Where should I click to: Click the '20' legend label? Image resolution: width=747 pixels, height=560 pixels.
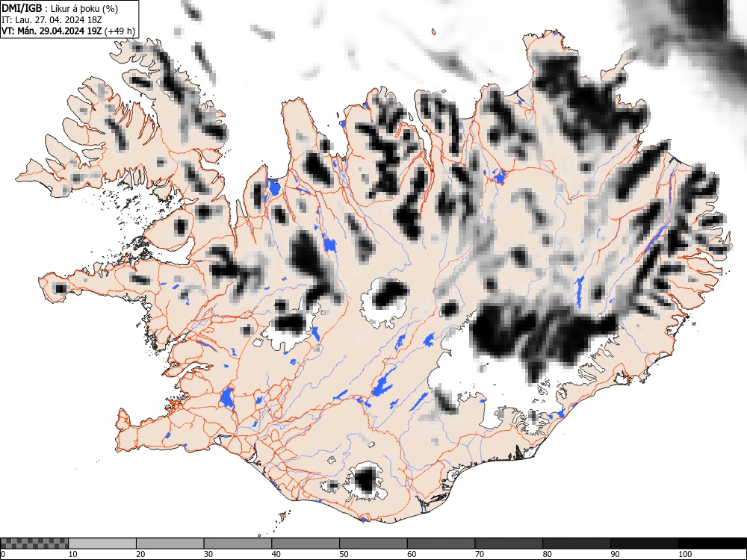140,554
